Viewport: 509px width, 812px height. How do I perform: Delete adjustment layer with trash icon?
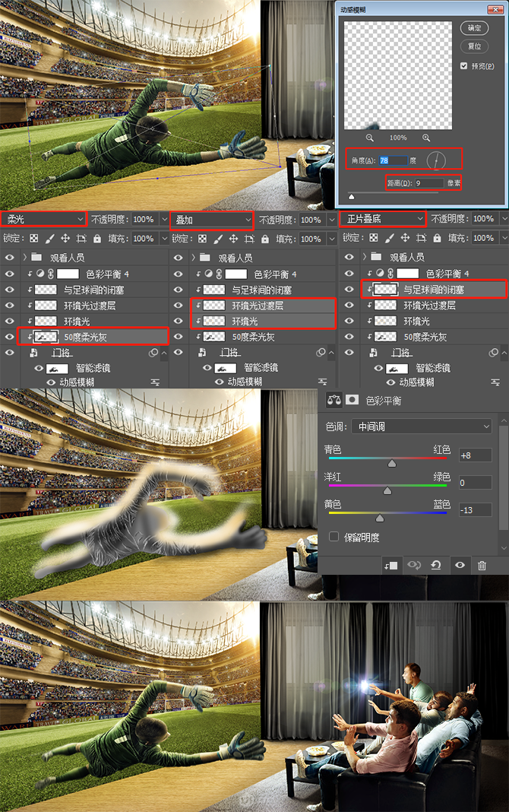pyautogui.click(x=482, y=566)
